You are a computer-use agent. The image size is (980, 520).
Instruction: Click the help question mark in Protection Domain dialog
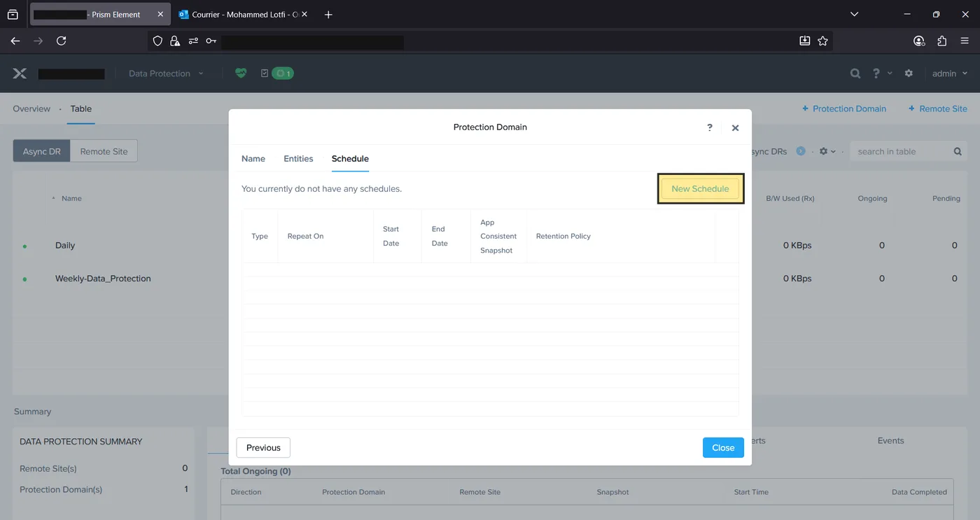point(710,127)
